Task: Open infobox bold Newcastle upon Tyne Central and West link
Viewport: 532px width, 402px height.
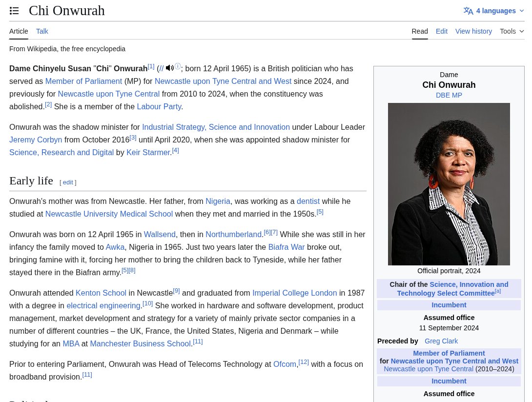Action: [x=455, y=361]
